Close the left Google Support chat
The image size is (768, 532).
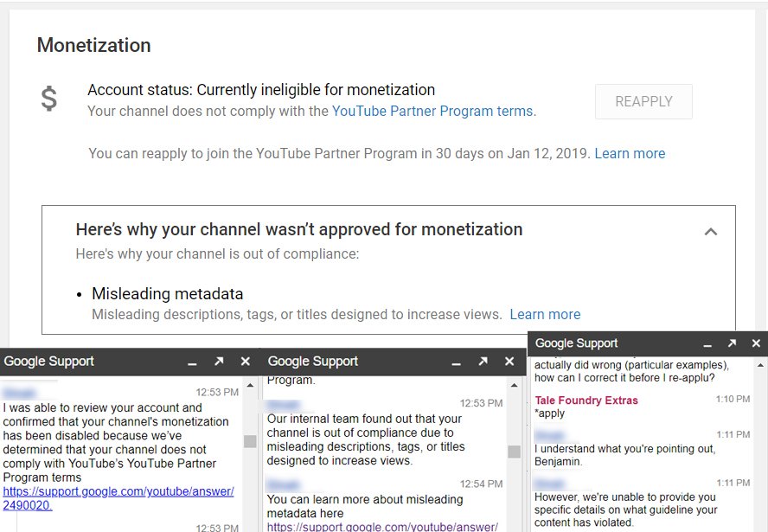pyautogui.click(x=246, y=362)
